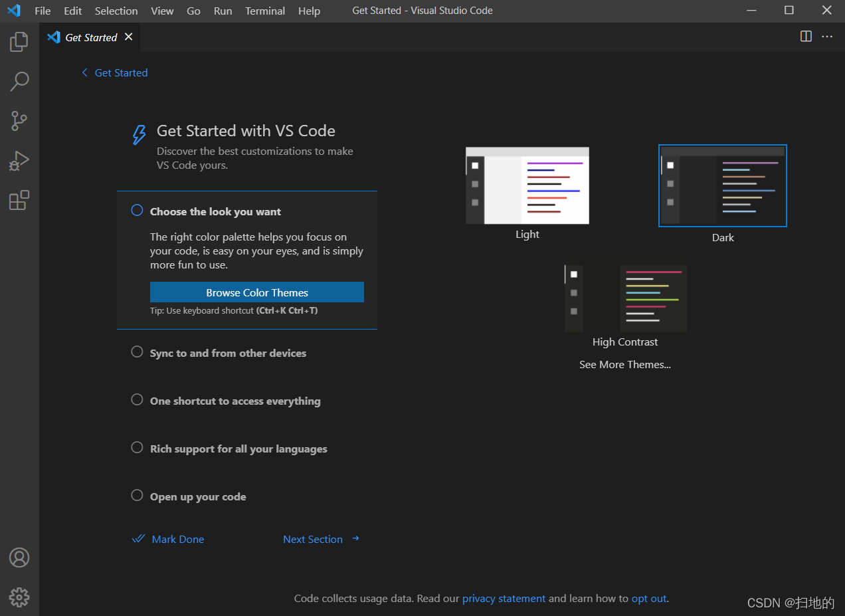This screenshot has width=845, height=616.
Task: Click the Browse Color Themes button
Action: pos(257,292)
